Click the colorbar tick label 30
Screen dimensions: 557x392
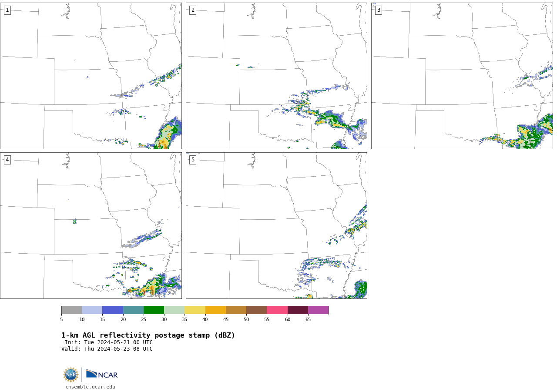coord(164,320)
